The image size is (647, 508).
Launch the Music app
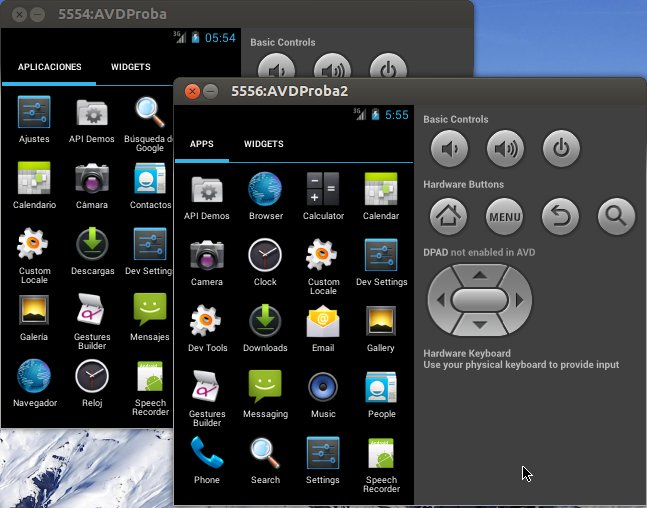pyautogui.click(x=323, y=395)
